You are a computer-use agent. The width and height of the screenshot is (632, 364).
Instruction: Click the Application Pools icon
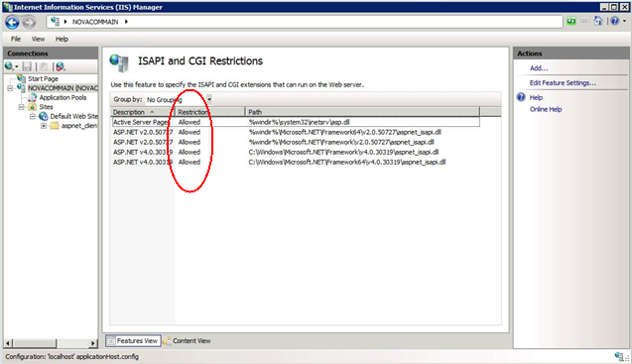tap(32, 97)
